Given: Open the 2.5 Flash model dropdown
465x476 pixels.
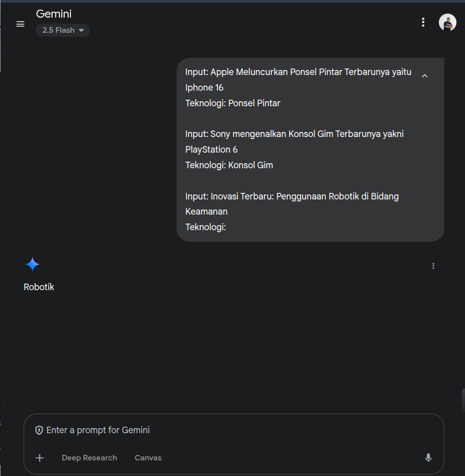Looking at the screenshot, I should click(x=63, y=30).
